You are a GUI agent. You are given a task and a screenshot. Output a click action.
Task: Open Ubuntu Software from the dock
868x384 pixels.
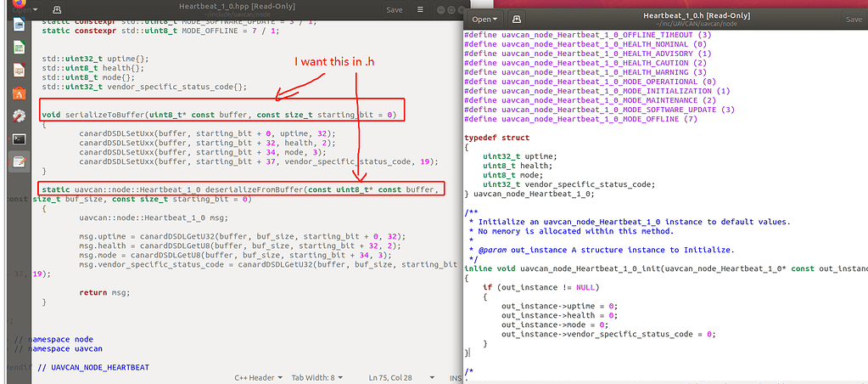tap(19, 93)
